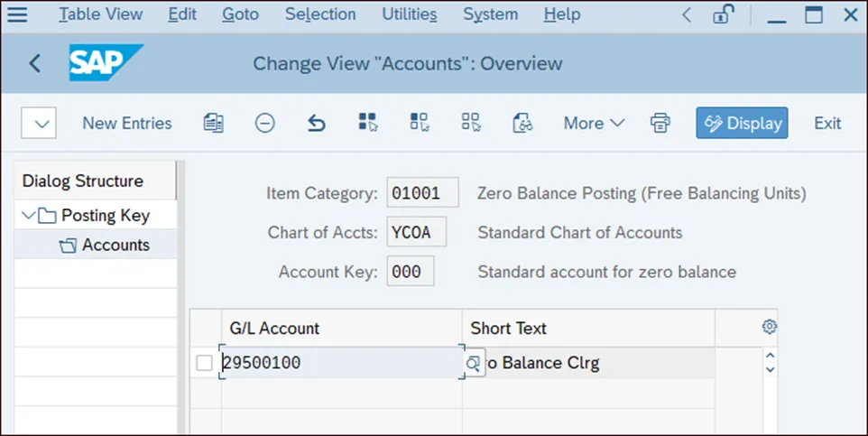Click the New Entries button
The height and width of the screenshot is (436, 868).
126,124
